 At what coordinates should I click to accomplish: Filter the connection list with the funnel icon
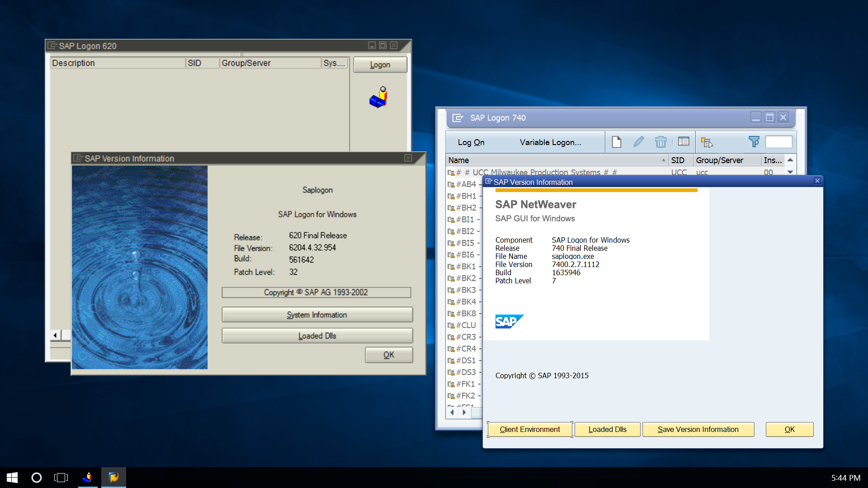[754, 142]
